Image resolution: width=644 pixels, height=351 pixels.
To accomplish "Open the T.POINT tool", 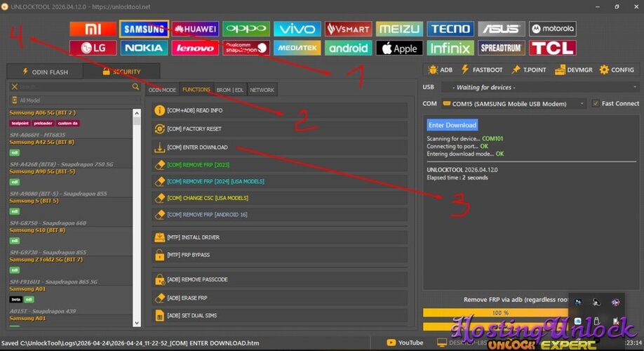I will pos(528,70).
